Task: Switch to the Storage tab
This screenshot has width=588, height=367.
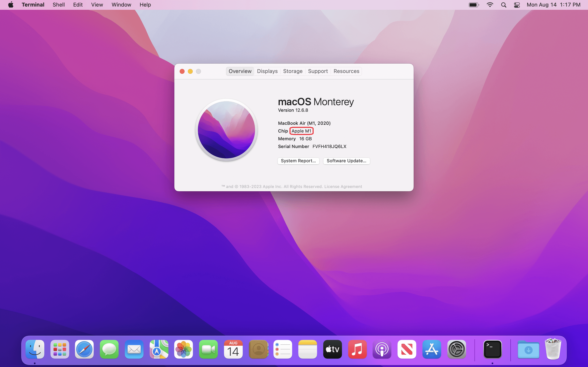Action: (x=293, y=71)
